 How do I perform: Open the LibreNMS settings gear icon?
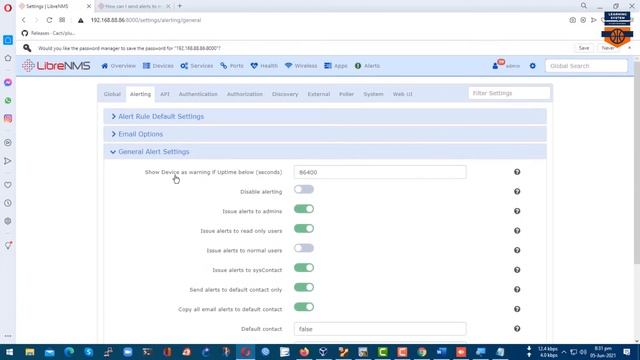click(x=533, y=66)
